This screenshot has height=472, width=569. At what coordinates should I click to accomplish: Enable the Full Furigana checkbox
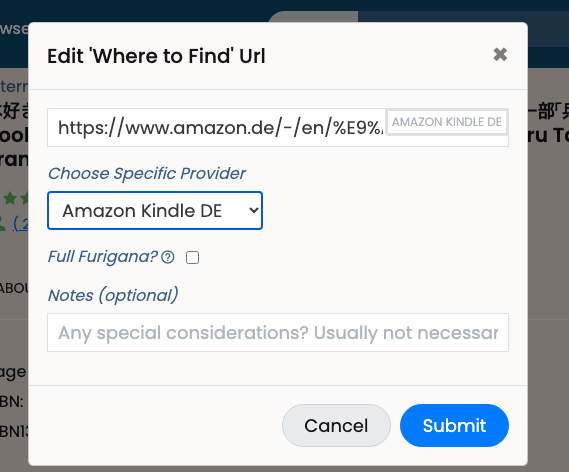(192, 258)
